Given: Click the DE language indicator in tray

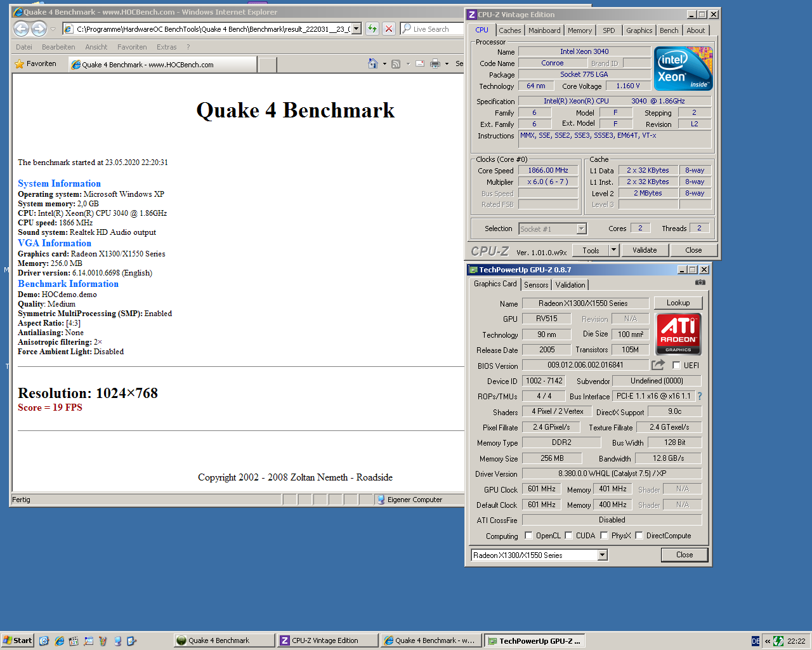Looking at the screenshot, I should click(756, 641).
